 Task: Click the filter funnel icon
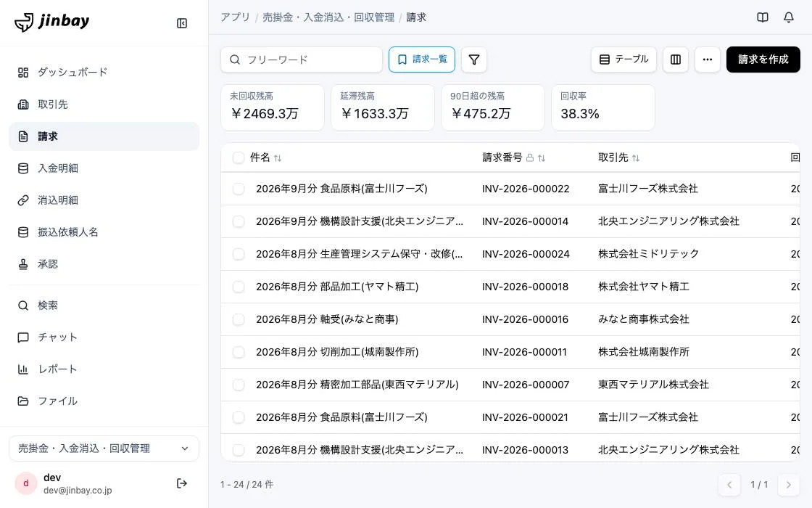(x=474, y=60)
